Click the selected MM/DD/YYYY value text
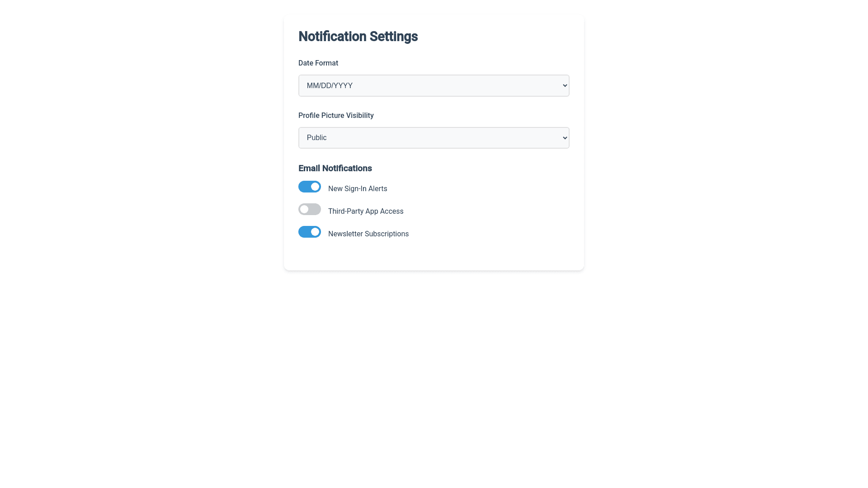The image size is (868, 488). click(x=330, y=85)
